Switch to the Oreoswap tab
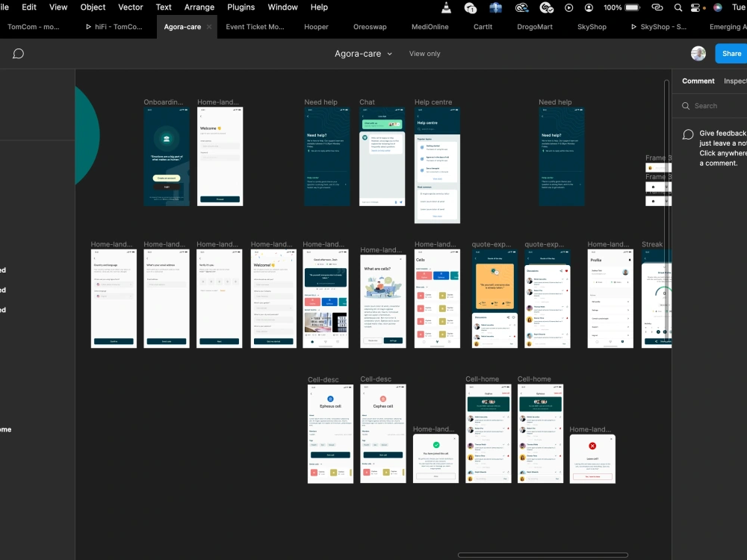The height and width of the screenshot is (560, 747). click(371, 27)
